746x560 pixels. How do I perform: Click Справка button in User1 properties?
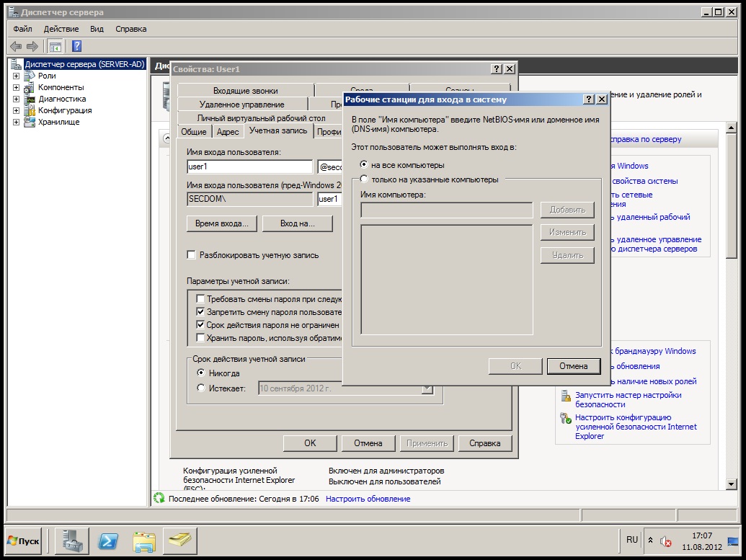coord(485,443)
